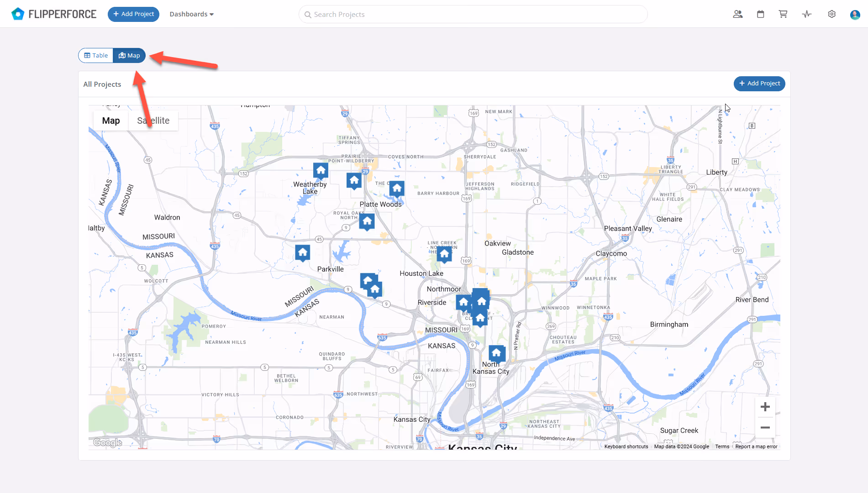Click Add Project in All Projects panel
The image size is (868, 493).
(759, 84)
